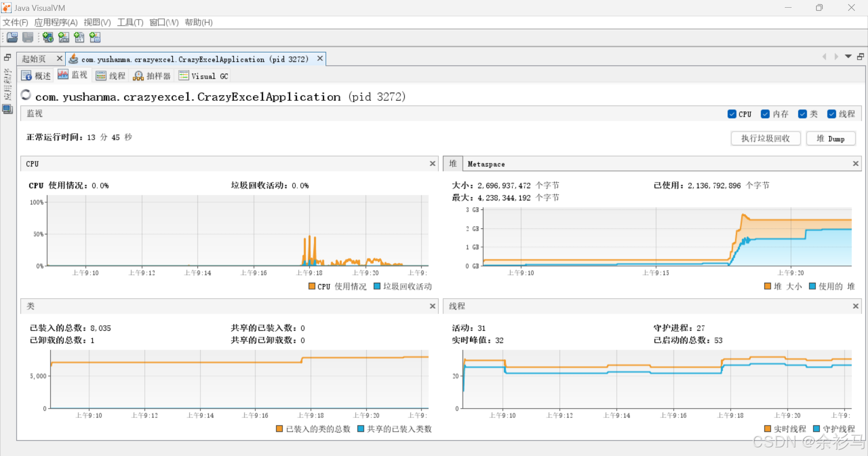This screenshot has width=868, height=456.
Task: Close the CrazyExcelApplication tab
Action: point(320,58)
